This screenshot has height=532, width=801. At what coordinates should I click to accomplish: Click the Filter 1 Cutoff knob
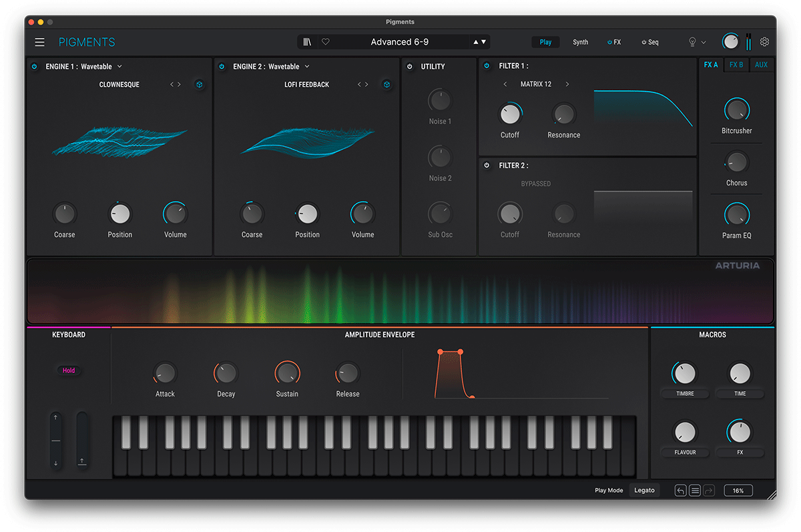tap(510, 115)
